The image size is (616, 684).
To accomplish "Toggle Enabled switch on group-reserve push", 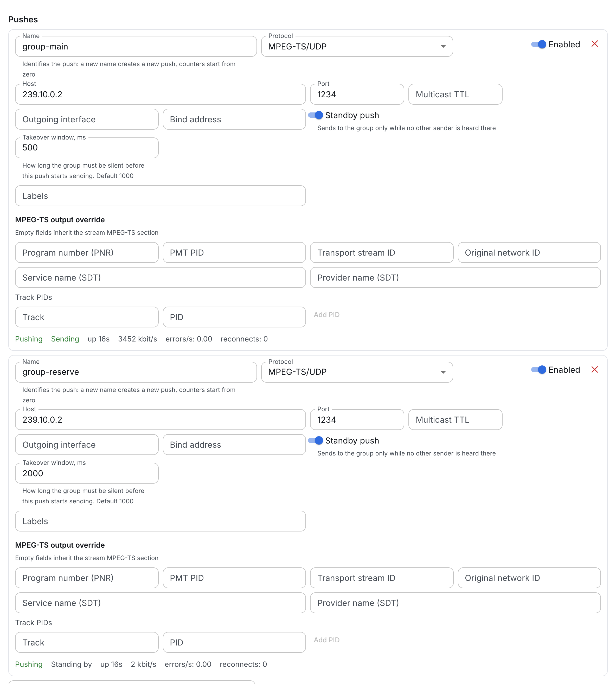I will 538,370.
